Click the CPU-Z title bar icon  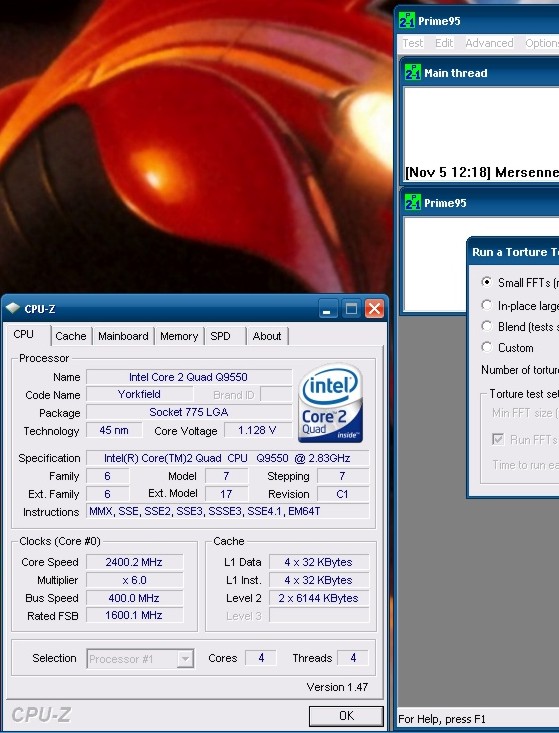[13, 309]
